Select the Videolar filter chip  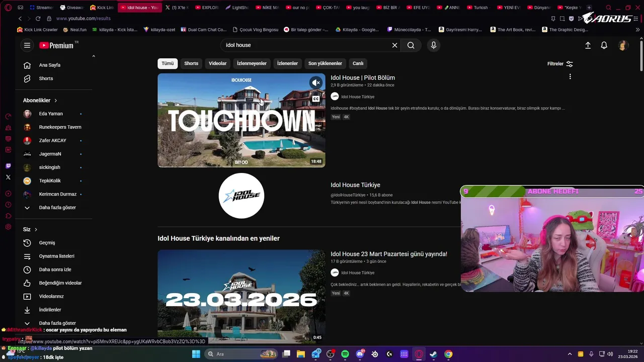(x=217, y=63)
